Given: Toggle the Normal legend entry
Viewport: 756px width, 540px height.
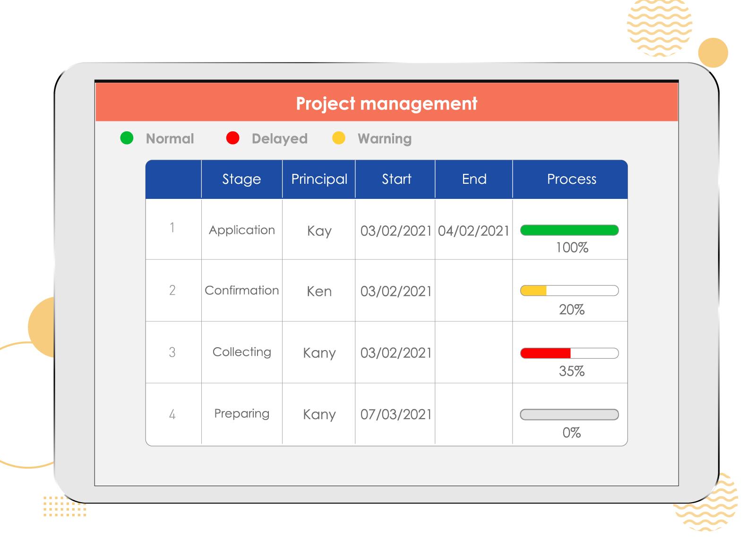Looking at the screenshot, I should click(169, 138).
